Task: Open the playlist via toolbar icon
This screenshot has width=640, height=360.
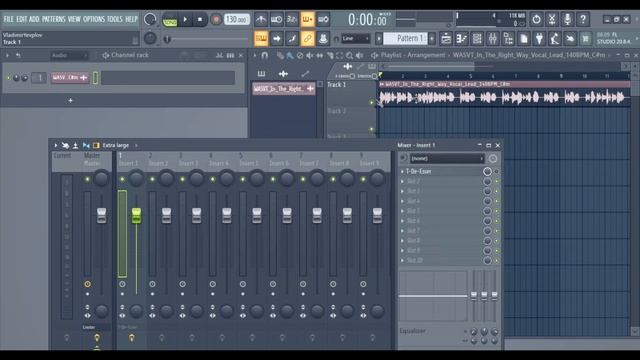Action: [446, 39]
